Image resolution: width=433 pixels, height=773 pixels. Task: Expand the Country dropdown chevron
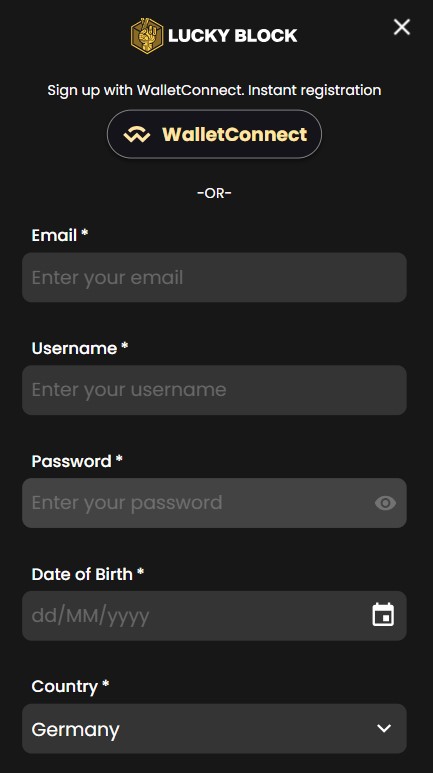[x=384, y=728]
